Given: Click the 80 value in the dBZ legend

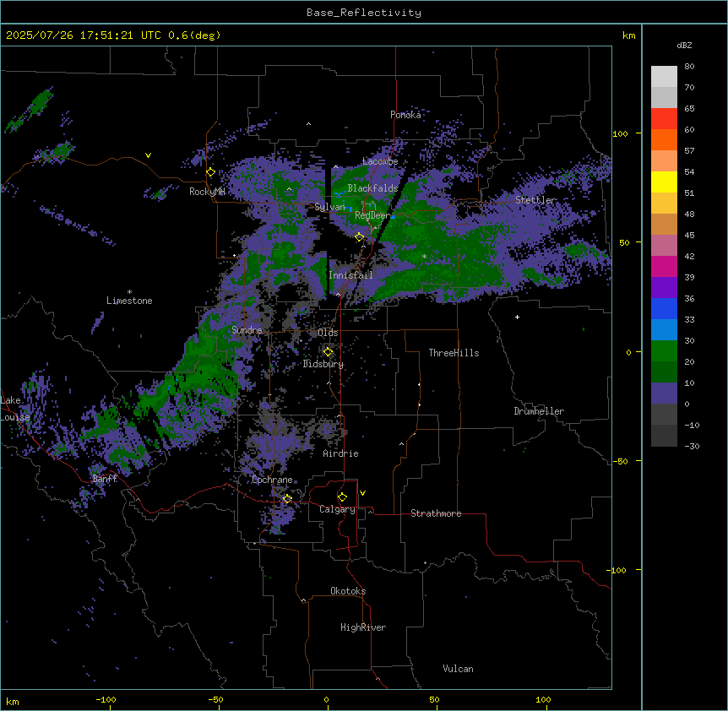Looking at the screenshot, I should tap(689, 67).
